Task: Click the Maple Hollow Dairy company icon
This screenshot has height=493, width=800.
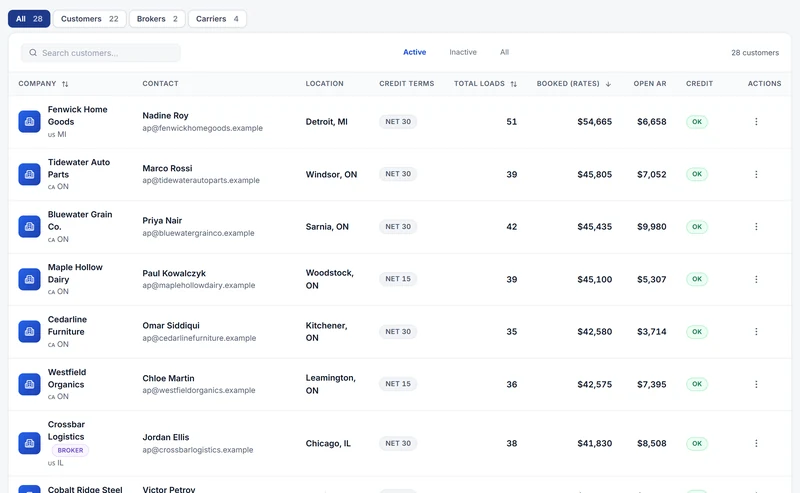Action: click(30, 279)
